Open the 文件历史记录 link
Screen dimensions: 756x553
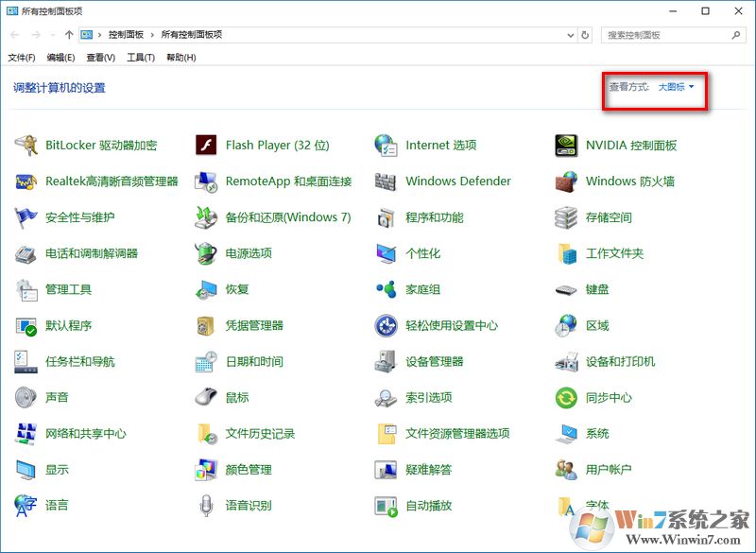tap(260, 434)
